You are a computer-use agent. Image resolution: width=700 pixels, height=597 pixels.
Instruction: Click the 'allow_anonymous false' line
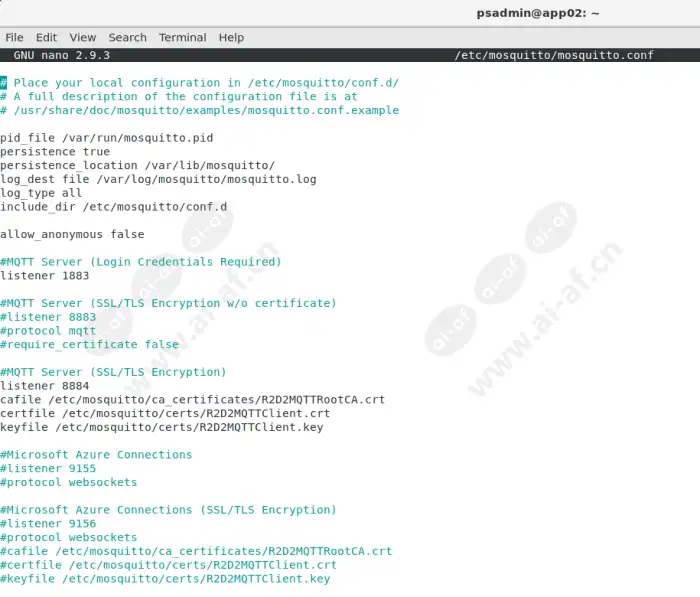coord(72,234)
